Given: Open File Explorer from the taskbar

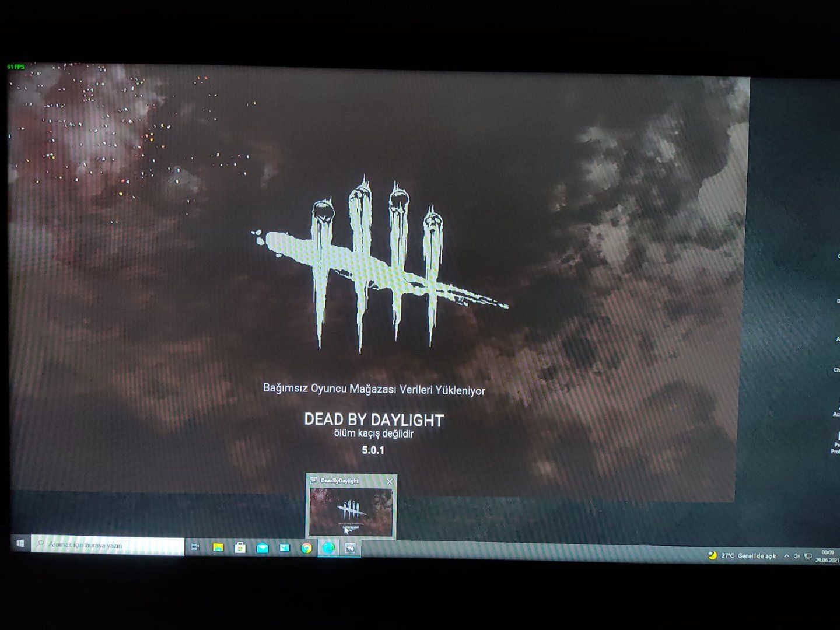Looking at the screenshot, I should point(218,547).
